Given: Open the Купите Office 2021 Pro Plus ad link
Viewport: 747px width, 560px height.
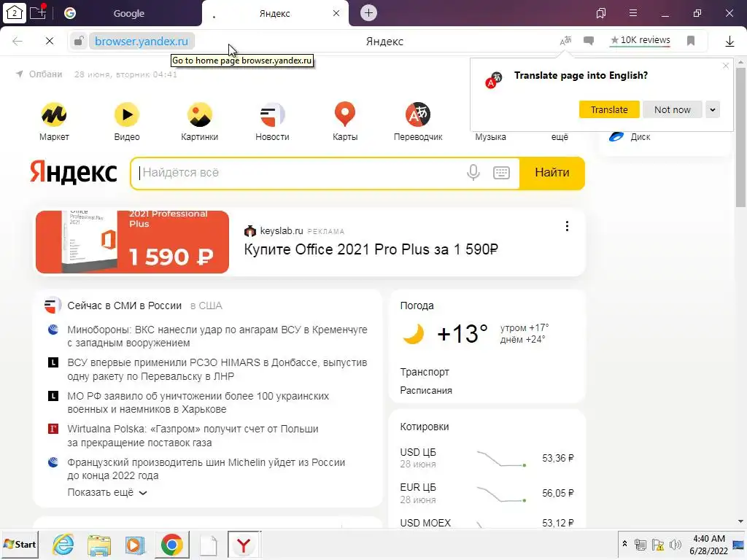Looking at the screenshot, I should 371,249.
